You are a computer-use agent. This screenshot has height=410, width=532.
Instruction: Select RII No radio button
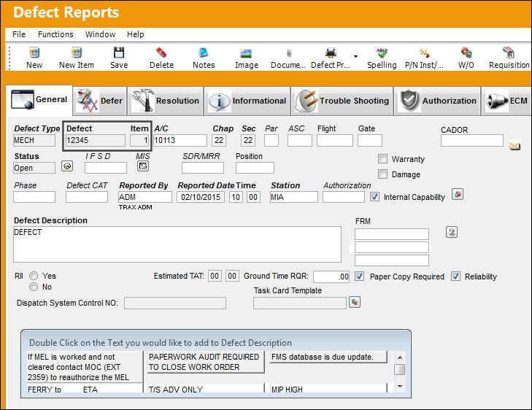click(x=34, y=287)
